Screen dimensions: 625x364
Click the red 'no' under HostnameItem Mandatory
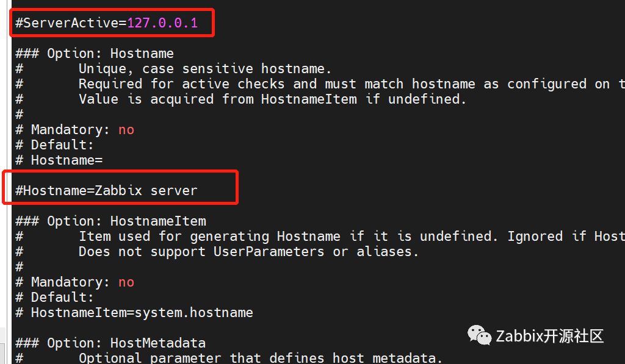126,282
